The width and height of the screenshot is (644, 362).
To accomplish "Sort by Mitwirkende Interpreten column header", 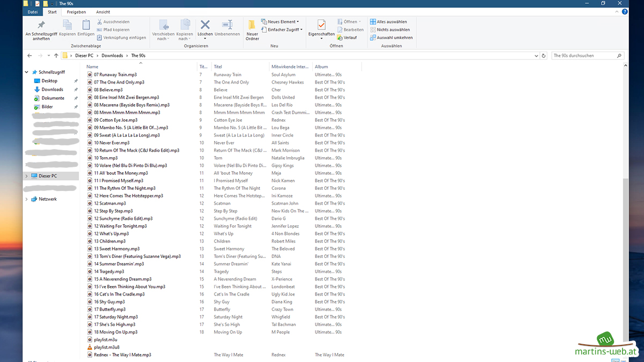I will point(290,67).
